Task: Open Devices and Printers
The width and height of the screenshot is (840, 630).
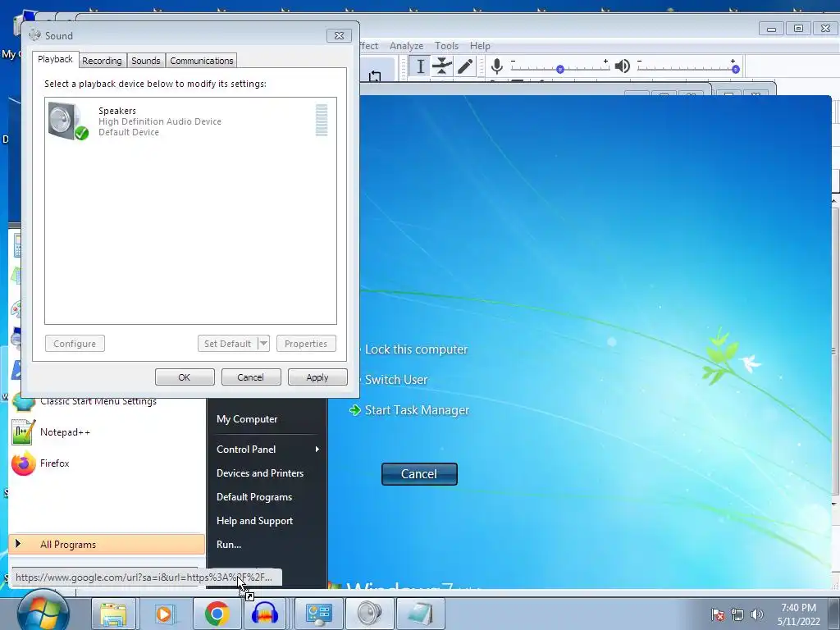Action: click(x=260, y=473)
